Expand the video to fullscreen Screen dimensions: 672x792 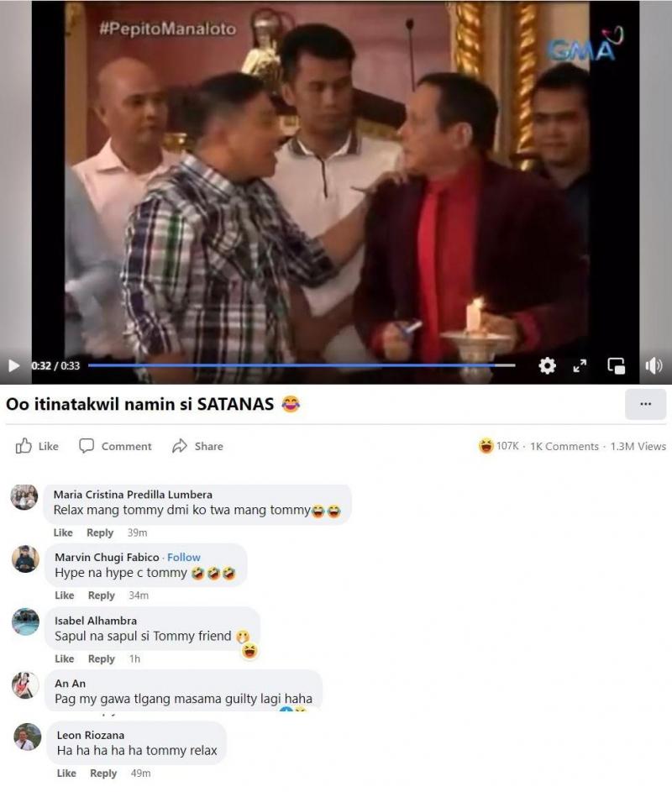580,365
